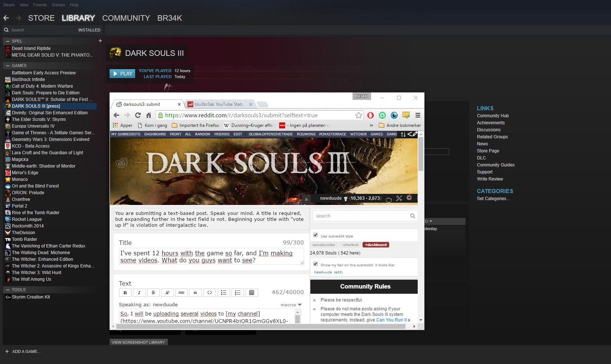Collapse the SPEL category in Steam library
This screenshot has width=611, height=364.
click(8, 41)
